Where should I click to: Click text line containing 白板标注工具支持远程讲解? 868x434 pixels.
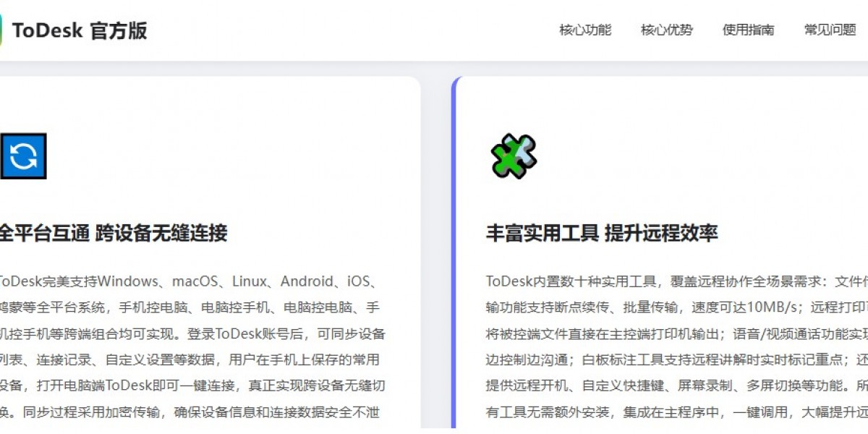(677, 359)
